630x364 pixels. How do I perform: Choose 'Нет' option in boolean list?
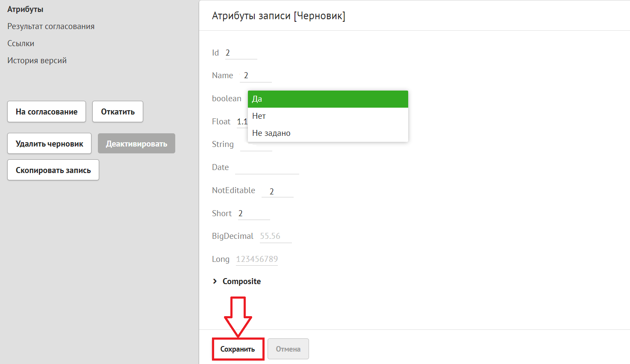328,116
